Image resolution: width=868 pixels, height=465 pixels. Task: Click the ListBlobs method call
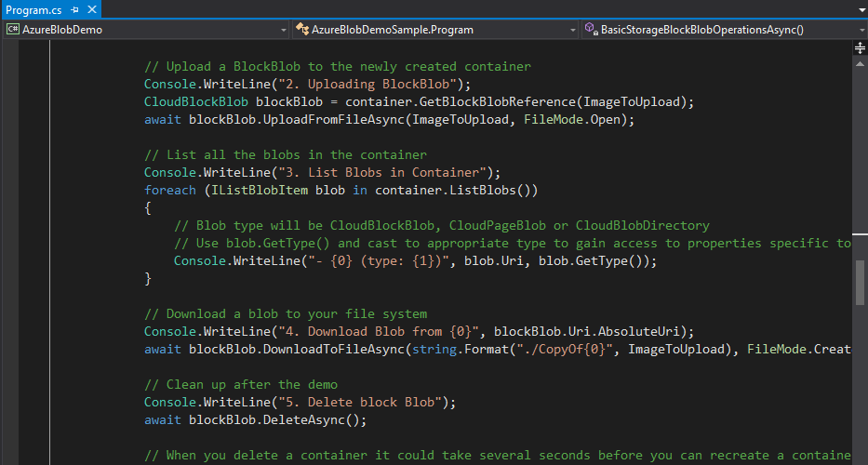point(483,190)
